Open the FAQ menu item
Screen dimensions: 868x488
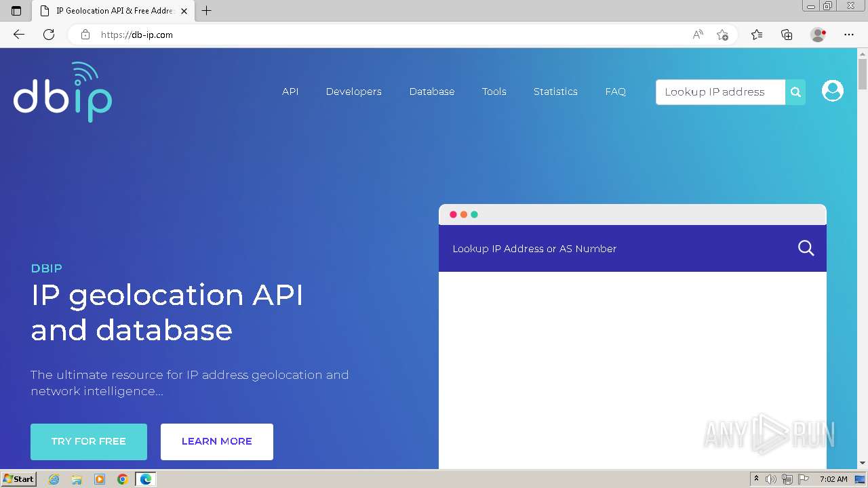[615, 91]
